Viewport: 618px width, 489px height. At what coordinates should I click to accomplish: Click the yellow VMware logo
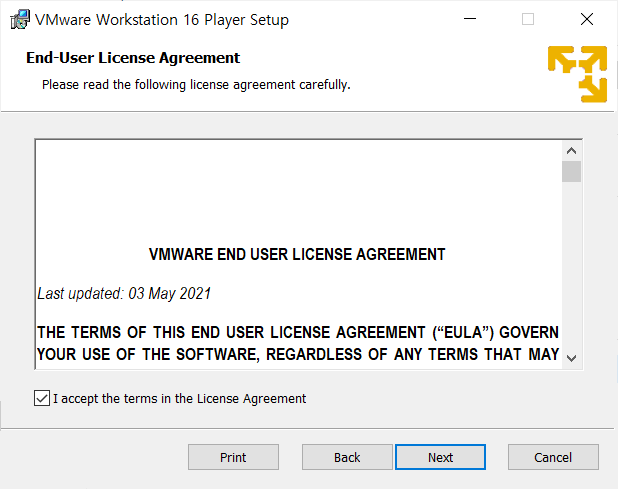point(577,74)
